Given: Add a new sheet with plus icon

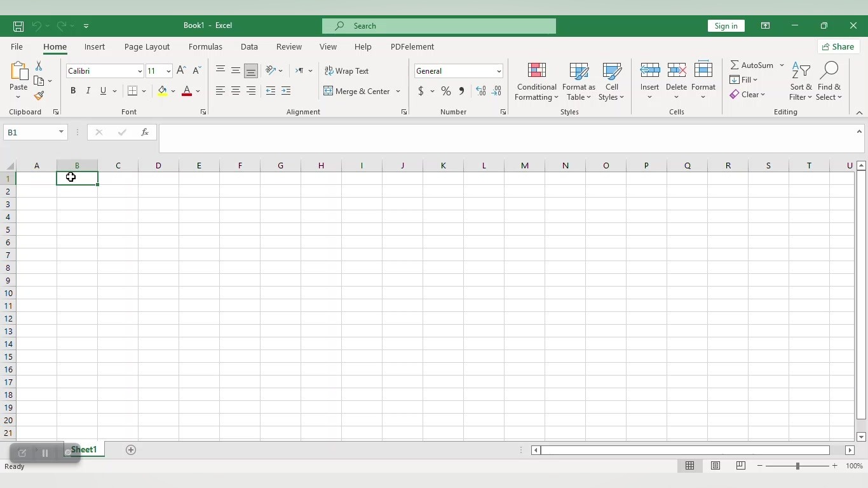Looking at the screenshot, I should [x=131, y=450].
